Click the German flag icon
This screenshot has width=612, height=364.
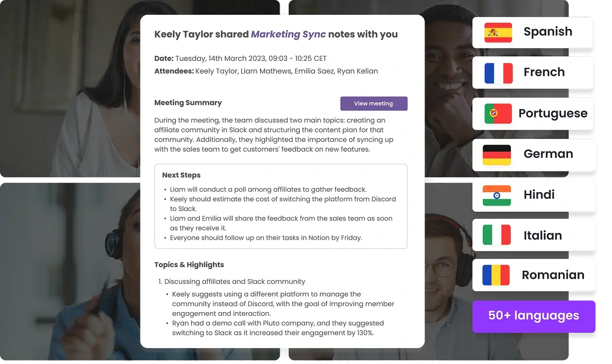(x=497, y=155)
